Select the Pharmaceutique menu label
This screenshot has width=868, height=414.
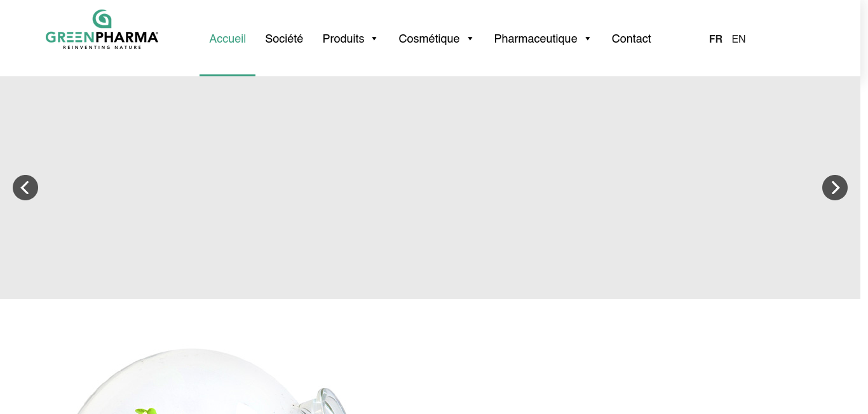(536, 39)
